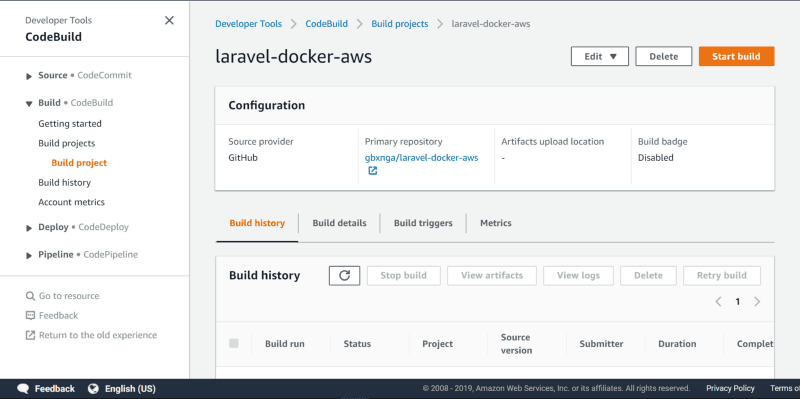Expand the Pipeline CodePipeline section

tap(29, 255)
